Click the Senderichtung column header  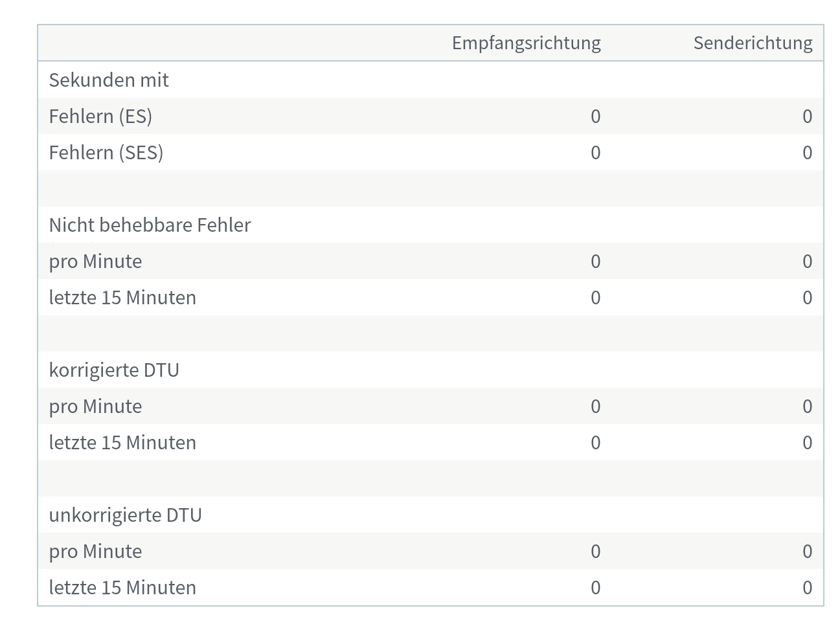click(x=753, y=43)
